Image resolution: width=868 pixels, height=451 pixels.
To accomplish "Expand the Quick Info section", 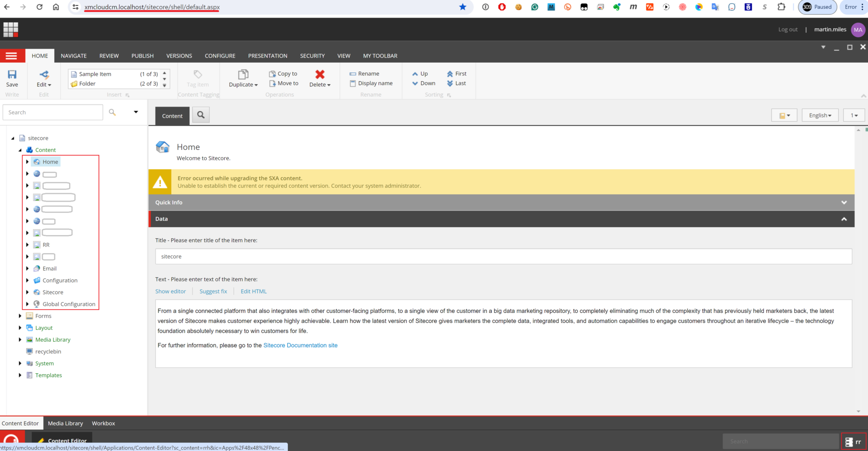I will point(844,202).
